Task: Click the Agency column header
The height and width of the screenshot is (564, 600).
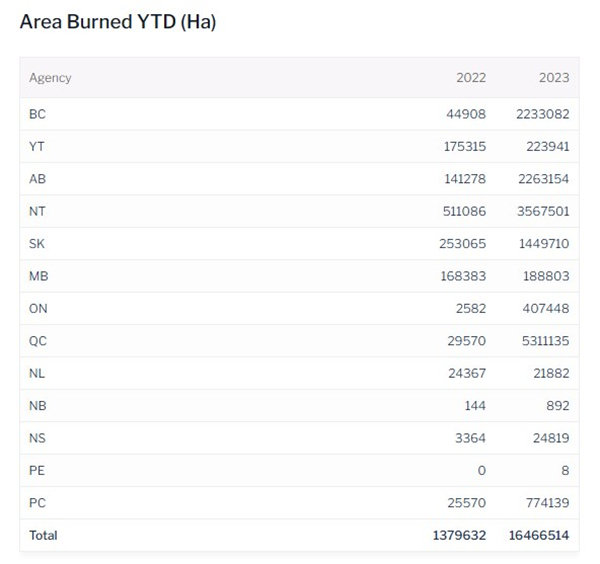Action: point(50,78)
